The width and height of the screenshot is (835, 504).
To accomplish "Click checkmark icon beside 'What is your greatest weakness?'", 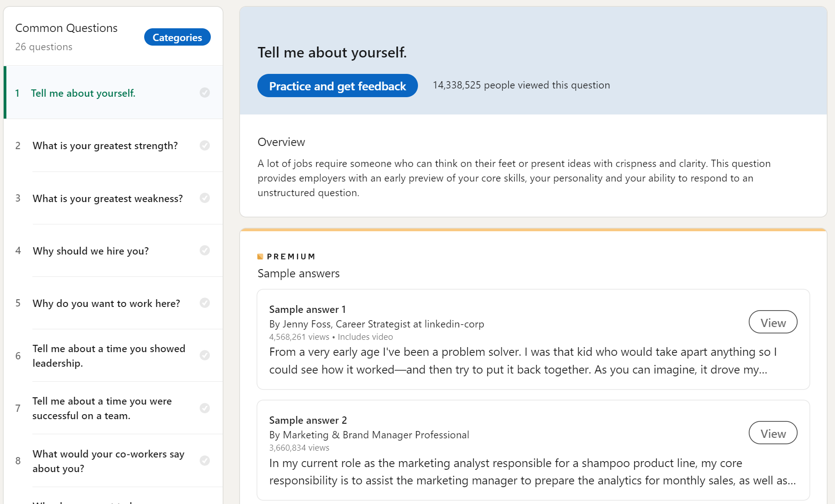I will coord(205,198).
